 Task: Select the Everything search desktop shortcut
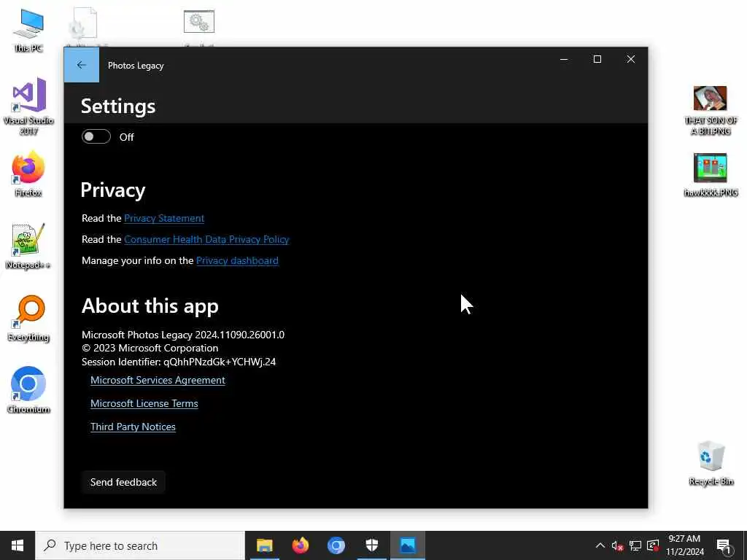pos(28,318)
